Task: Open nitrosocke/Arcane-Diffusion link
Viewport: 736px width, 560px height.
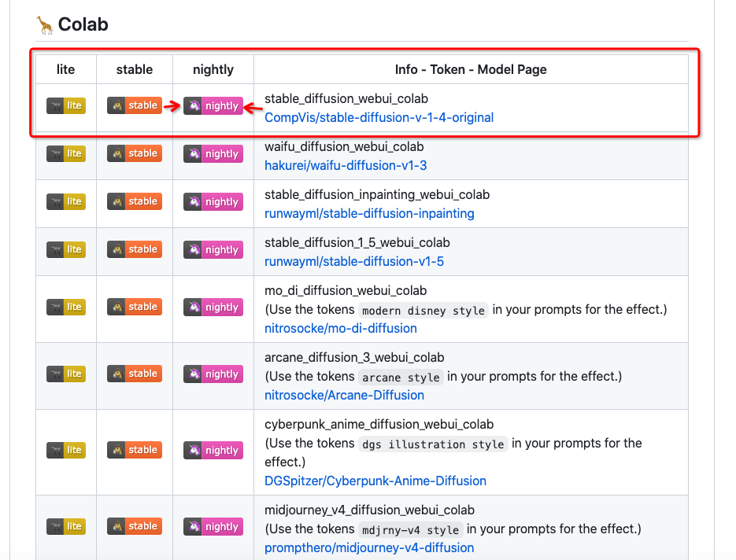Action: tap(345, 396)
